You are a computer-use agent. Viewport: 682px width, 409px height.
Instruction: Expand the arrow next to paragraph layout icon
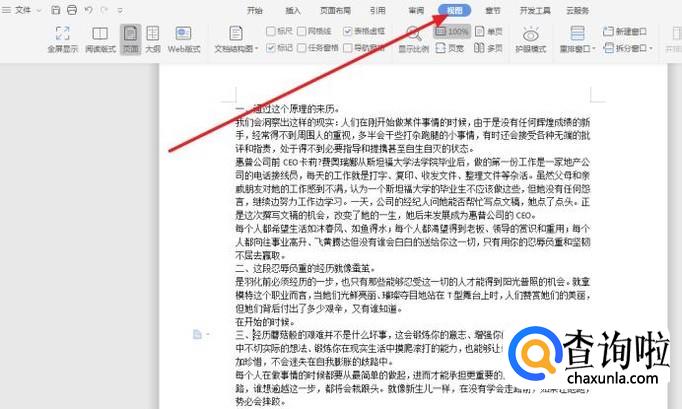208,334
